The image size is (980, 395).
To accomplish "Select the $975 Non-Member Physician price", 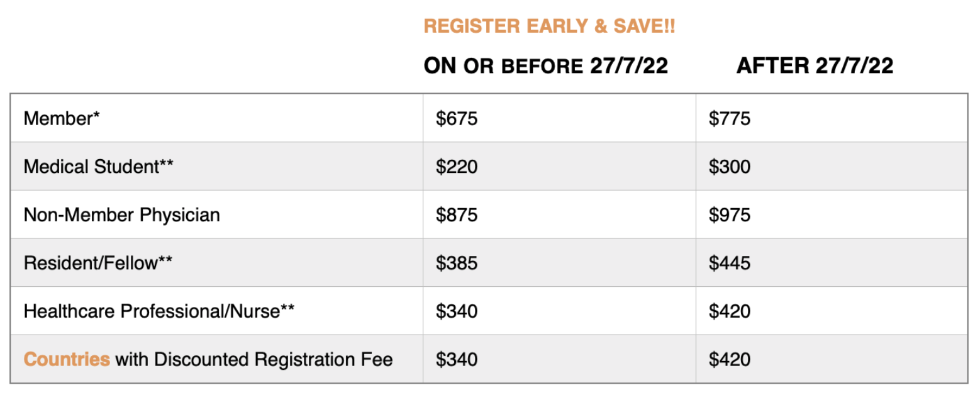I will 730,215.
